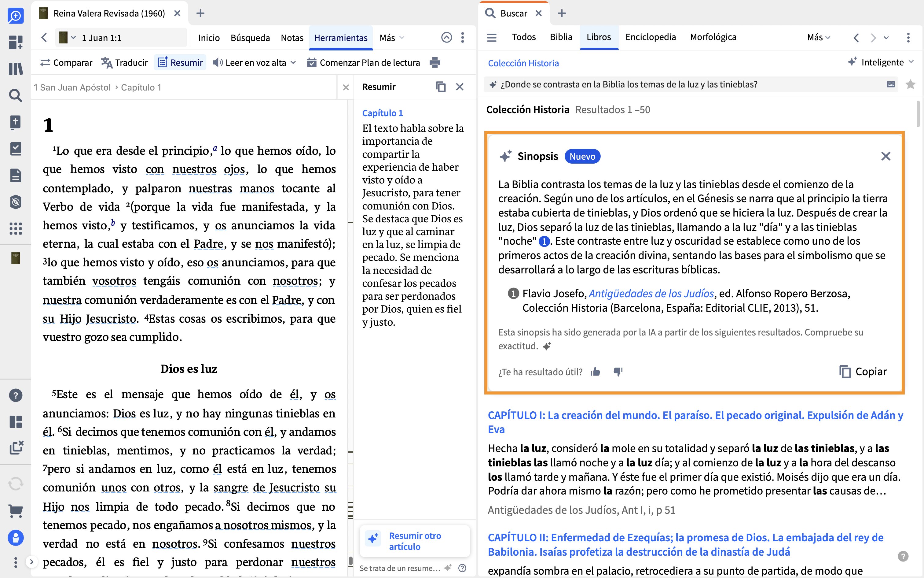The width and height of the screenshot is (924, 578).
Task: Open the keyboard icon in the search box
Action: pyautogui.click(x=891, y=84)
